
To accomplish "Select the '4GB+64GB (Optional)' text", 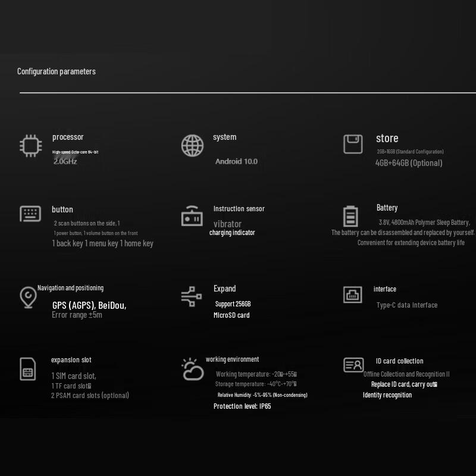I will pyautogui.click(x=409, y=163).
